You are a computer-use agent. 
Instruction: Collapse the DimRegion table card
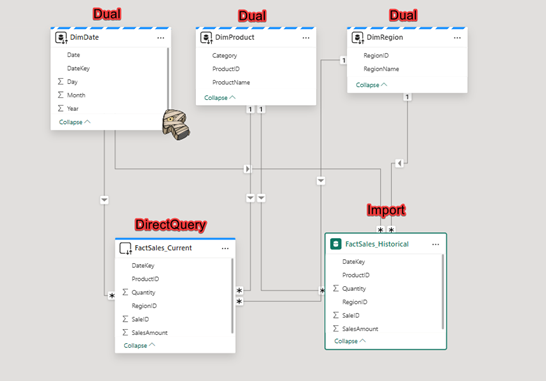pyautogui.click(x=371, y=85)
